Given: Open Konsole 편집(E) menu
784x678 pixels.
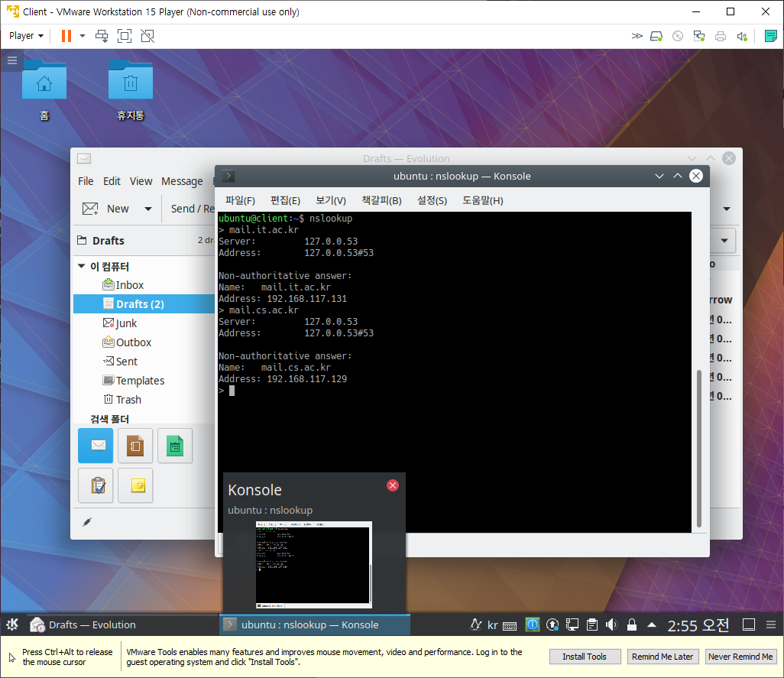Looking at the screenshot, I should point(285,200).
